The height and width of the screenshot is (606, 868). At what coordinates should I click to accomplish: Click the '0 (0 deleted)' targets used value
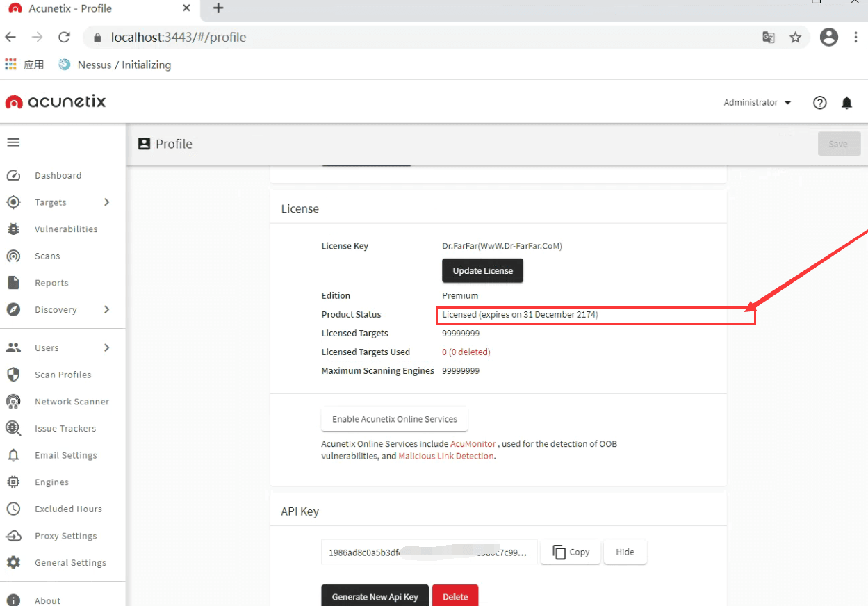coord(466,352)
